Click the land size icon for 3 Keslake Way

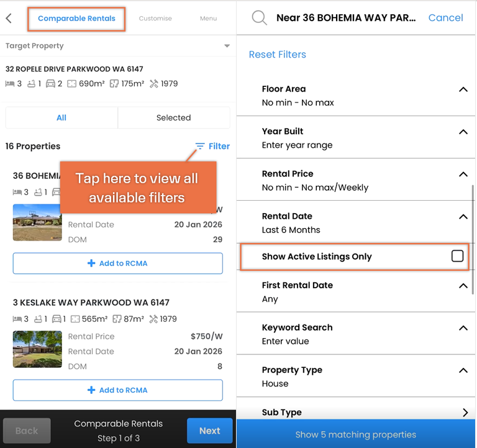coord(75,319)
